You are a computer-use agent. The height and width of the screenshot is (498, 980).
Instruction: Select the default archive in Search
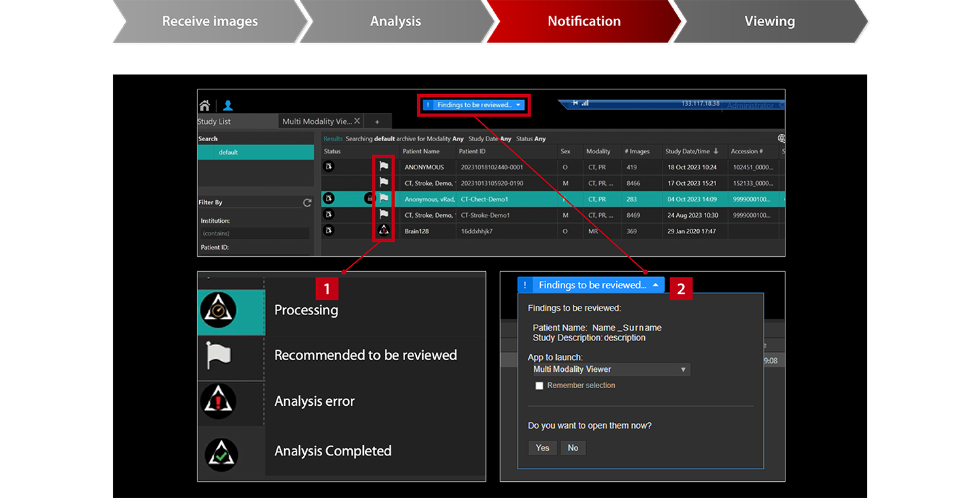[x=255, y=152]
